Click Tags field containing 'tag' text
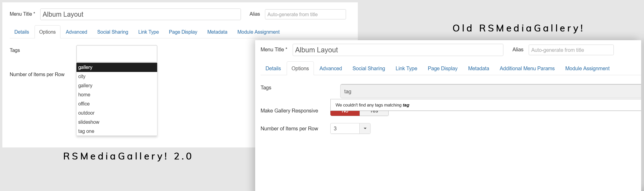 point(491,91)
